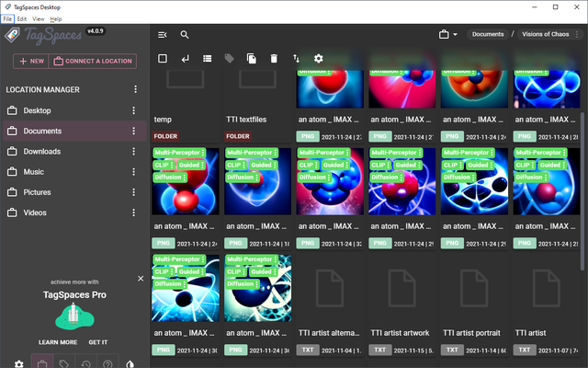The image size is (588, 368).
Task: Toggle the sidebar menu icon
Action: pos(163,35)
